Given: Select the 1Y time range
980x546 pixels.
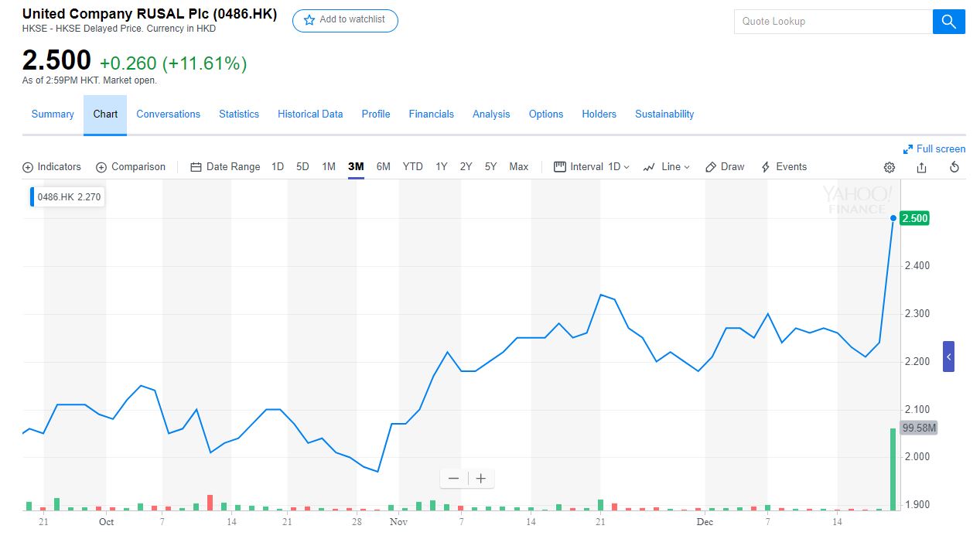Looking at the screenshot, I should 441,167.
